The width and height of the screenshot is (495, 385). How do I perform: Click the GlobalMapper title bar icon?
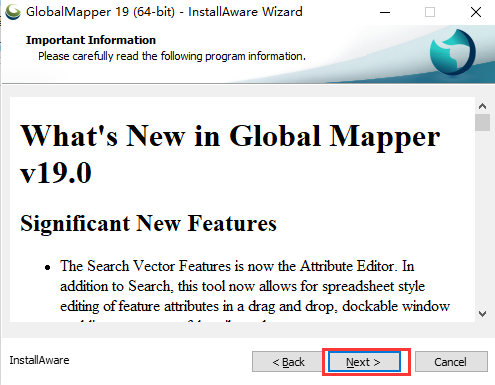[x=13, y=12]
